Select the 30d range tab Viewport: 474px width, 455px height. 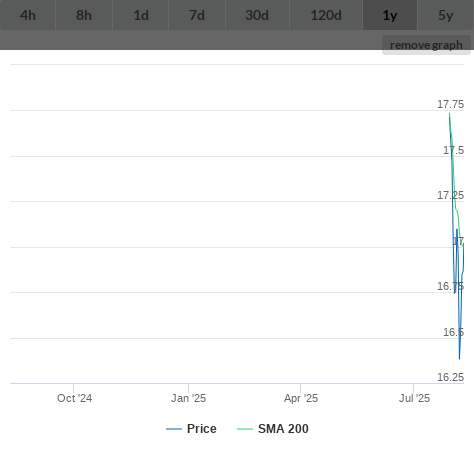[x=257, y=15]
